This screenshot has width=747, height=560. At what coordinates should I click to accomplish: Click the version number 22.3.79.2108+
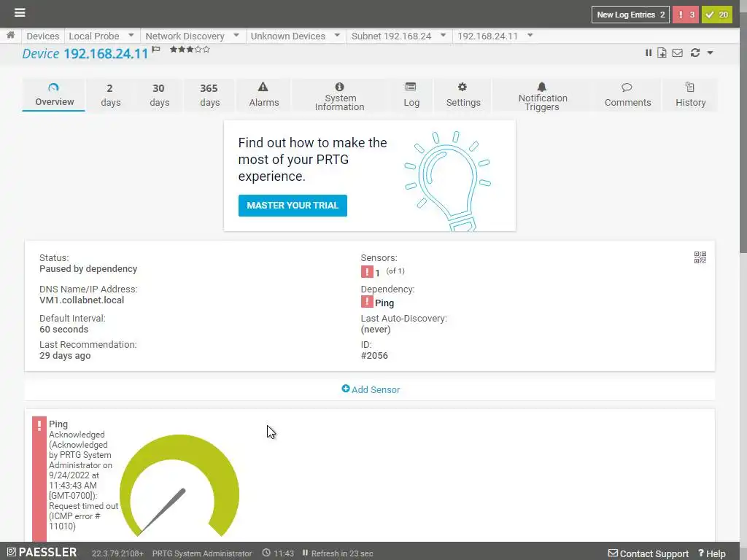pos(117,553)
